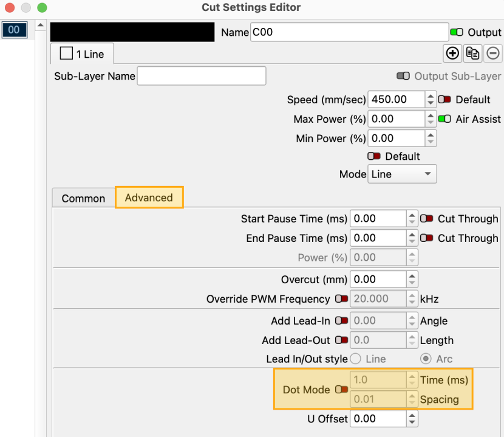Screen dimensions: 504x437
Task: Select the 00 layer entry in list
Action: pyautogui.click(x=14, y=30)
